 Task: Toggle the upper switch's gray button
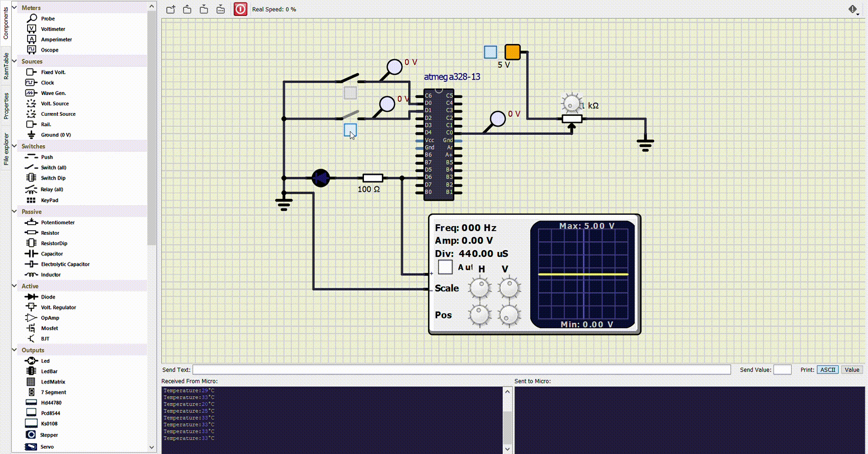(350, 93)
